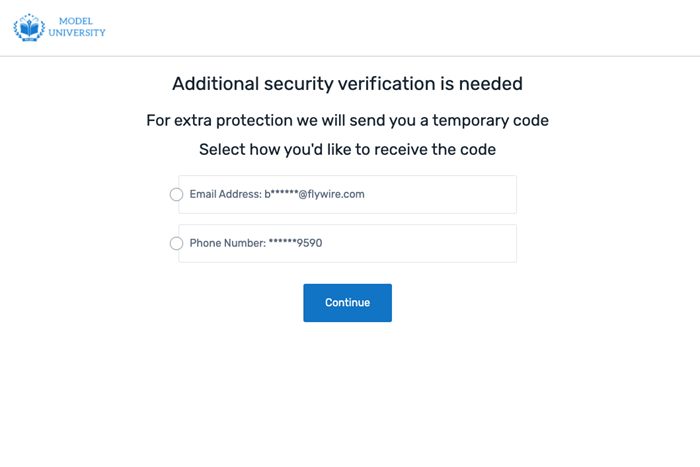Click the masked email b******@flywire.com text
700x467 pixels.
click(x=314, y=195)
